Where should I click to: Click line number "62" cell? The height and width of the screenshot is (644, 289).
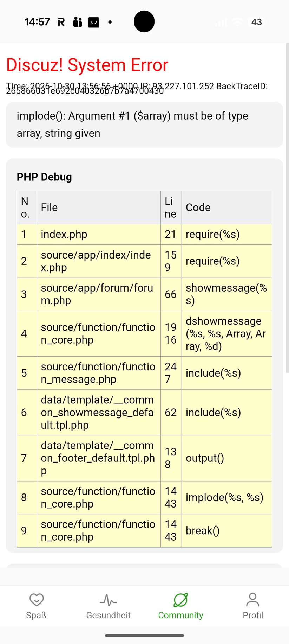point(171,412)
